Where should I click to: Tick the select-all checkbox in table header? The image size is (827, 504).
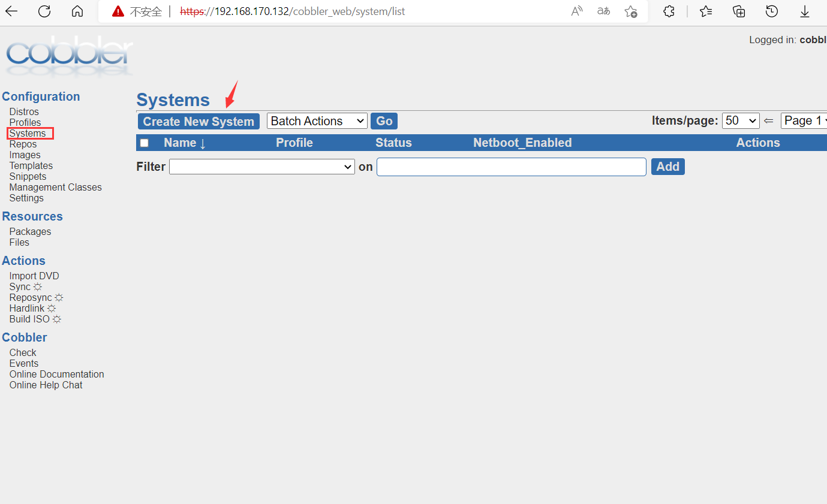coord(144,143)
